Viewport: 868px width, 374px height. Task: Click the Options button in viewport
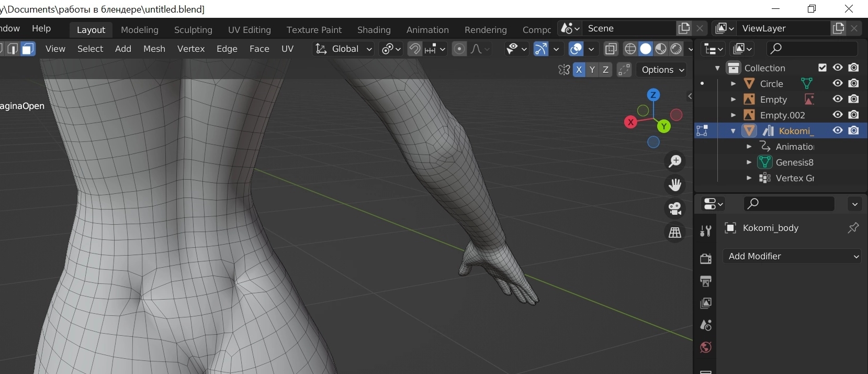coord(662,70)
